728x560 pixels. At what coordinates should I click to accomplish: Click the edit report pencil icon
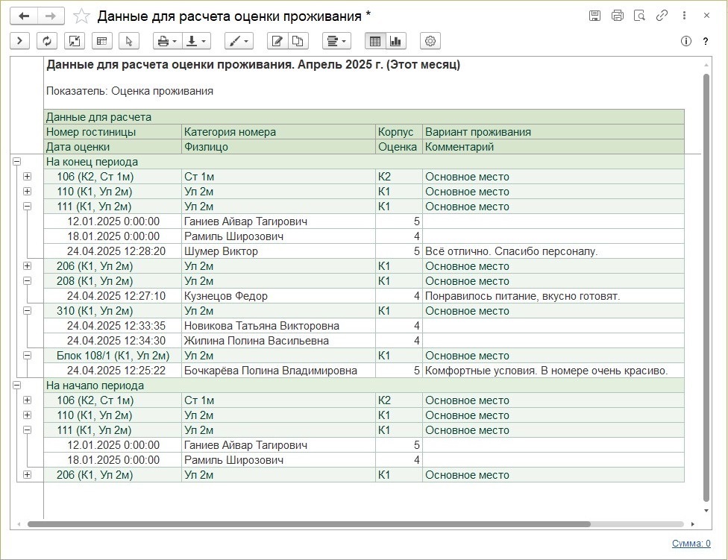click(x=276, y=41)
